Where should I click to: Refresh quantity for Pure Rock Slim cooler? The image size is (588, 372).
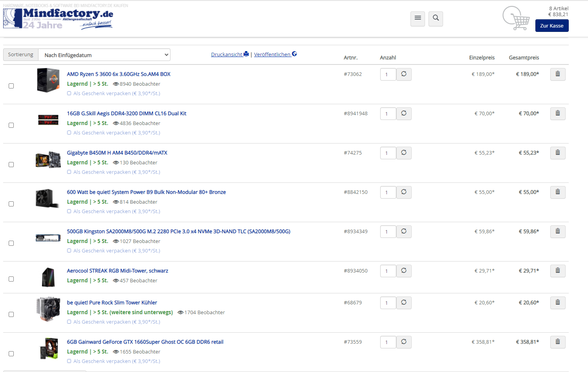(x=404, y=302)
